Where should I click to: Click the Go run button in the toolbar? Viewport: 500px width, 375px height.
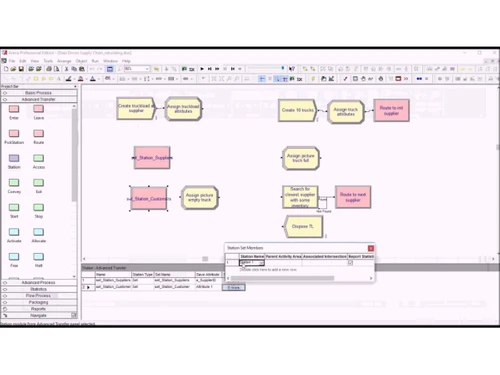tap(202, 69)
